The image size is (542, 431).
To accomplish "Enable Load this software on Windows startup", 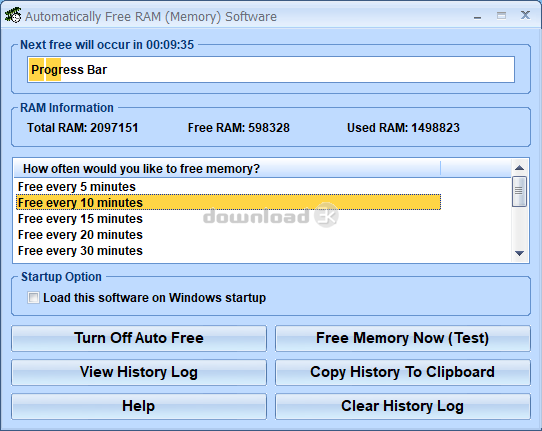I will [34, 298].
